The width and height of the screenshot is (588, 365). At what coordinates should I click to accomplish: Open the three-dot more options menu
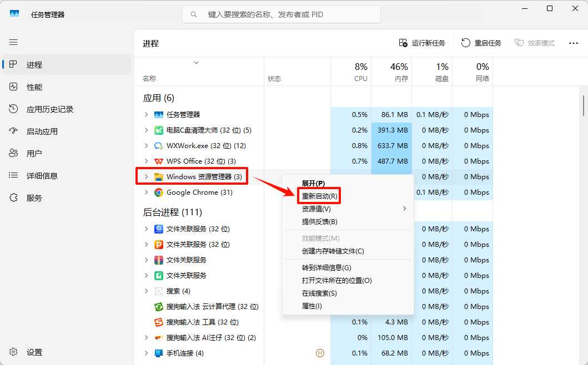(x=574, y=43)
